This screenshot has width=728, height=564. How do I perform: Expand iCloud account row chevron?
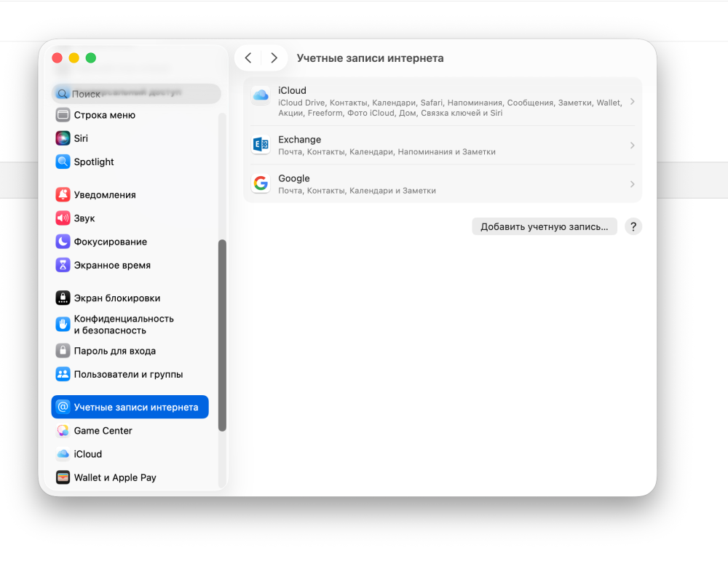coord(633,101)
